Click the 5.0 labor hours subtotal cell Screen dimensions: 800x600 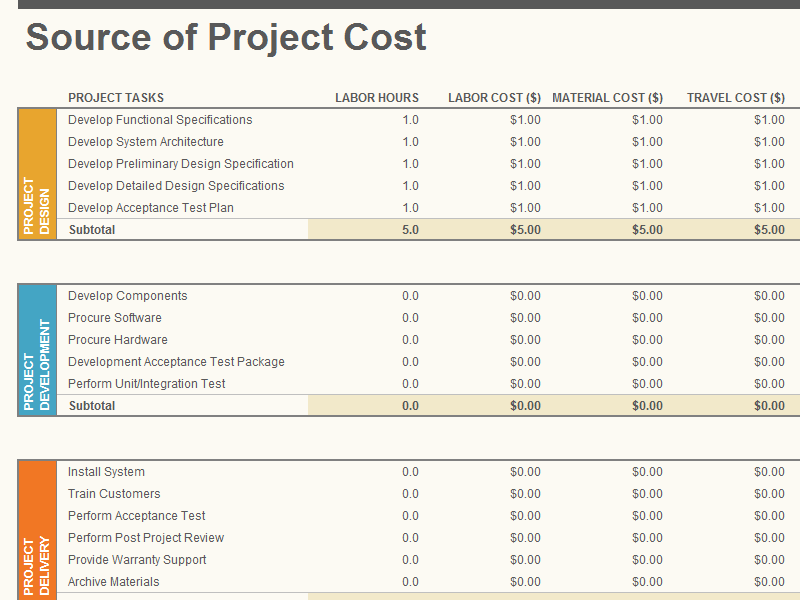coord(410,230)
